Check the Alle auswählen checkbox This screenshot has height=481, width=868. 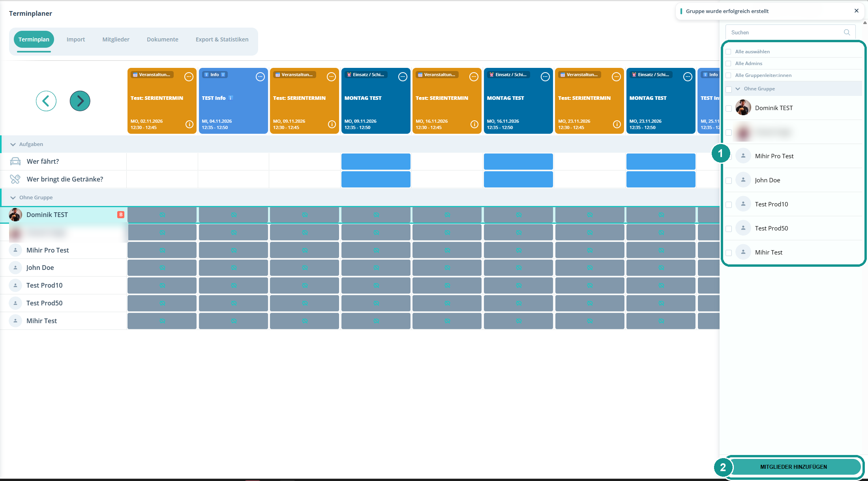pyautogui.click(x=729, y=52)
